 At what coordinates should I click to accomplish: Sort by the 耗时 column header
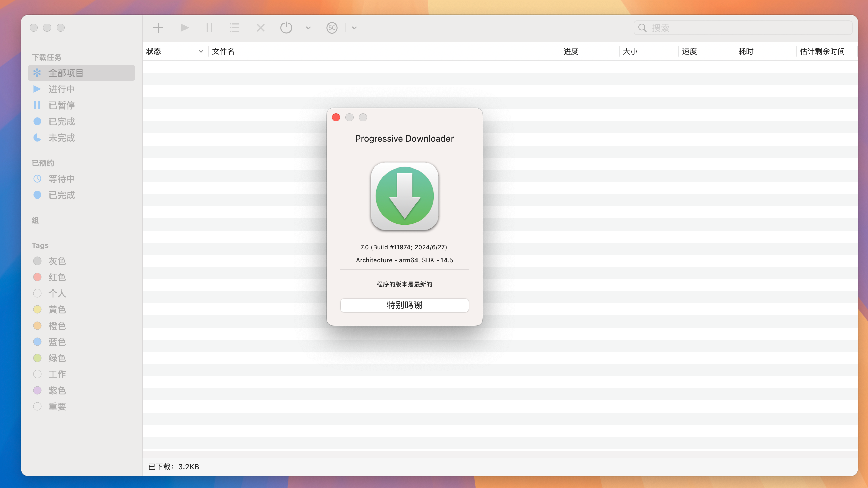tap(766, 51)
